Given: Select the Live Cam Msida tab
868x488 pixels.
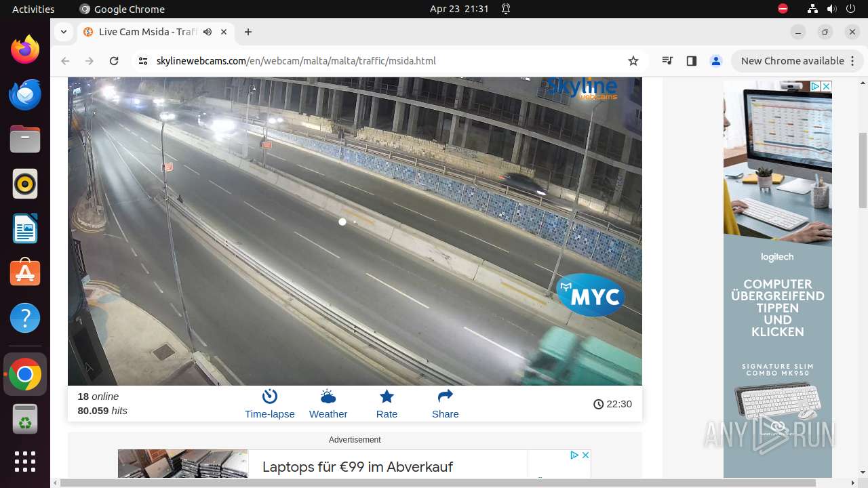Looking at the screenshot, I should point(156,32).
